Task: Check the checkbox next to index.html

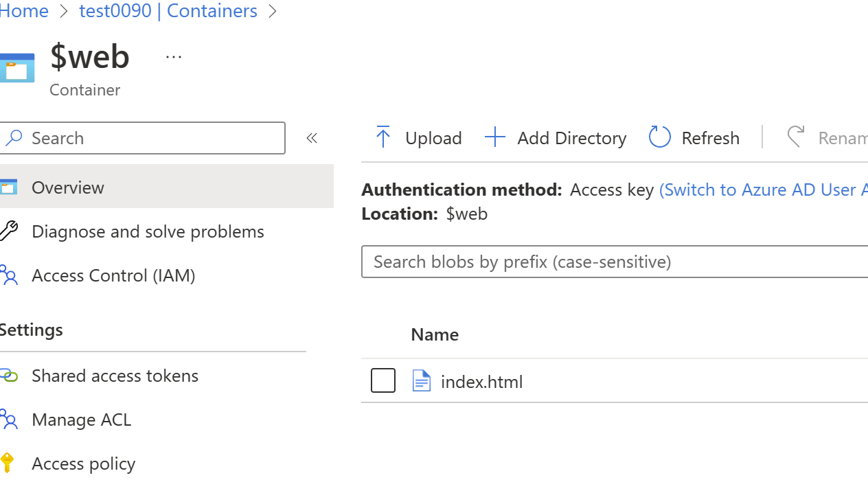Action: (x=383, y=380)
